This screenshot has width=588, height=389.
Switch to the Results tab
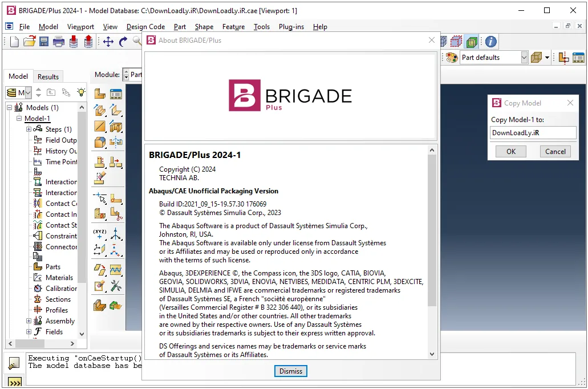[x=48, y=76]
